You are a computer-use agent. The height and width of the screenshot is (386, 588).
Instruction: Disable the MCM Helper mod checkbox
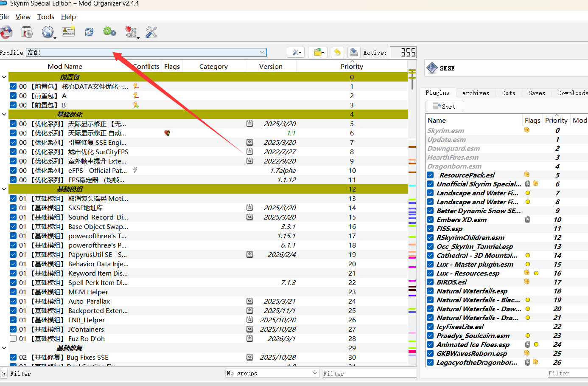13,292
